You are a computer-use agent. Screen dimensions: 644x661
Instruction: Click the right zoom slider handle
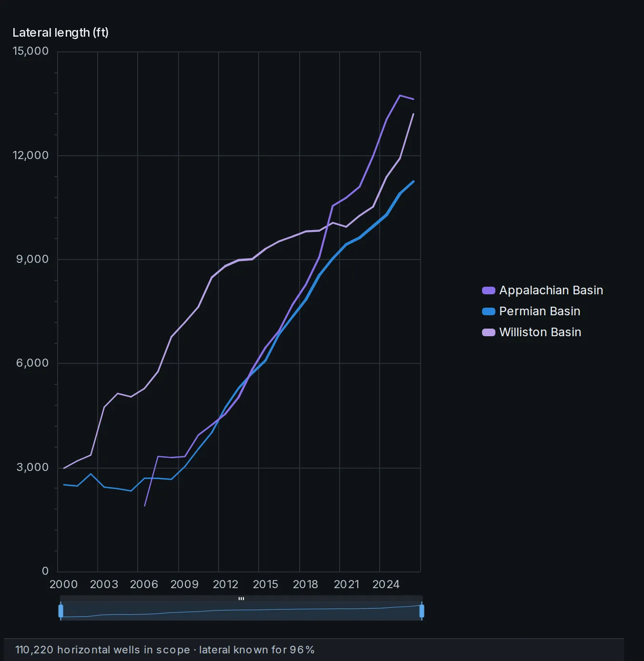tap(422, 611)
